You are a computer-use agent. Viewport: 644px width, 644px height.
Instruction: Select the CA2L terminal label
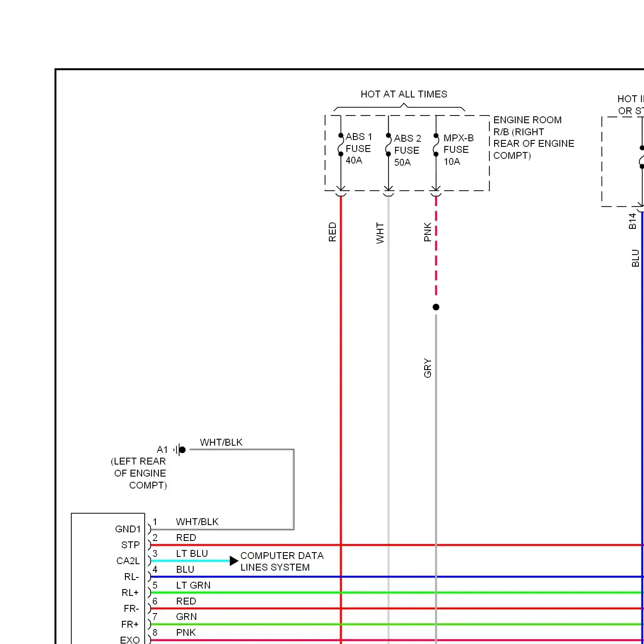click(128, 561)
